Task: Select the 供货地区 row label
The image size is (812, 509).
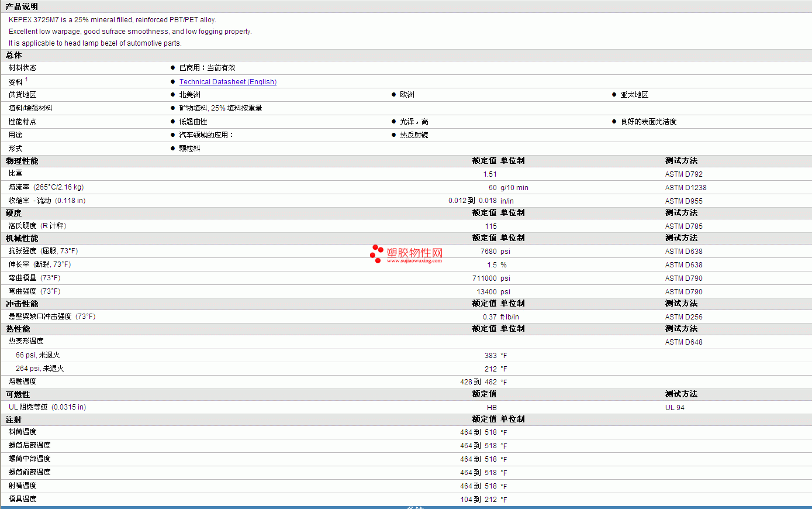Action: pyautogui.click(x=22, y=95)
